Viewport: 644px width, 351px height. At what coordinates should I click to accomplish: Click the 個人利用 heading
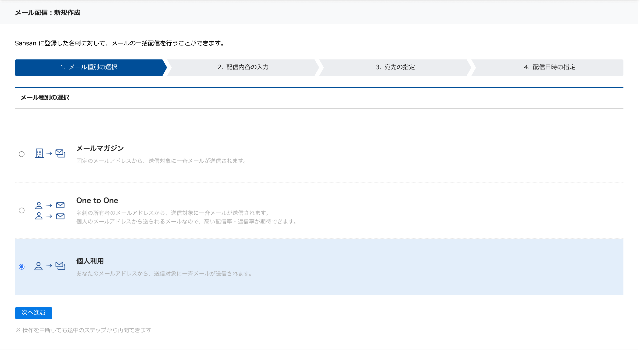tap(90, 261)
